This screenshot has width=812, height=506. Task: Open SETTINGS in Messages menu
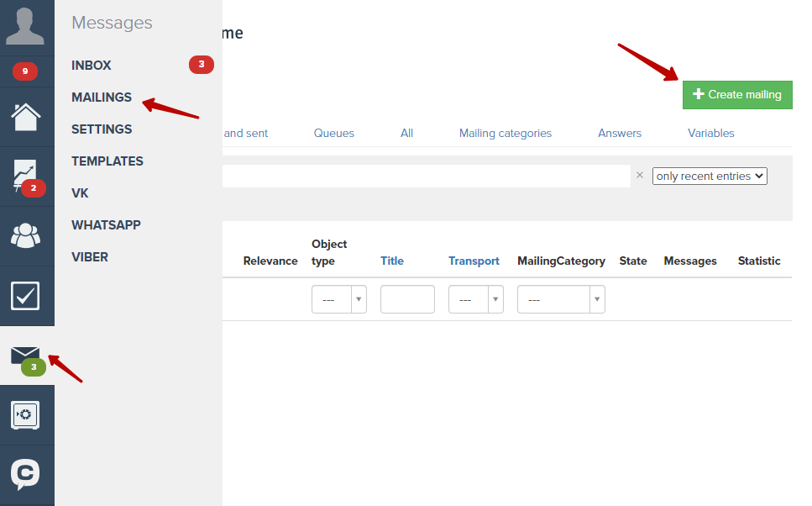pos(102,129)
